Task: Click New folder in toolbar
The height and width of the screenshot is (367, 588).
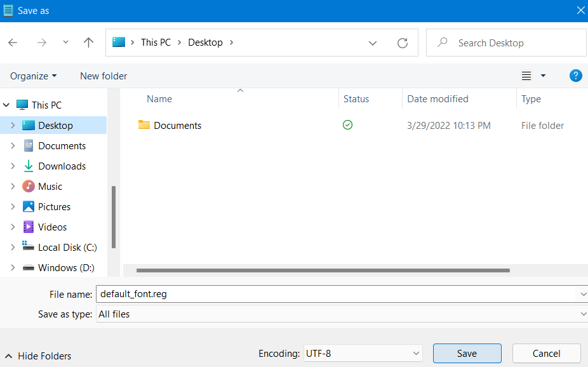Action: coord(104,76)
